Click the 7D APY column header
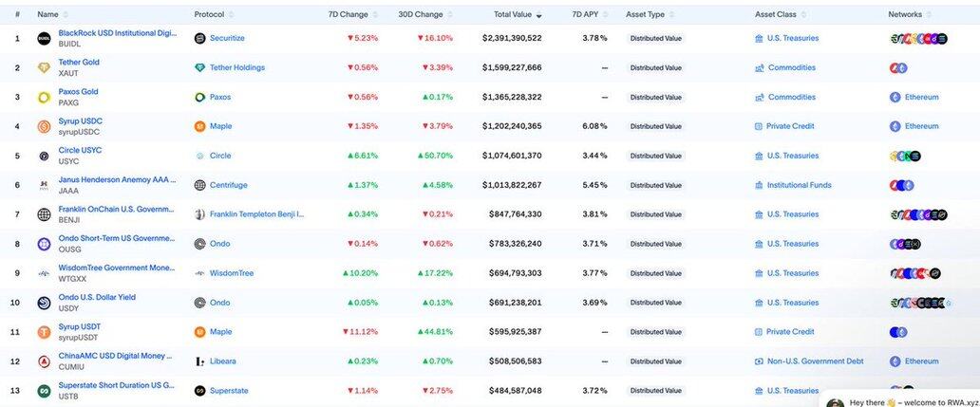This screenshot has height=407, width=980. (585, 15)
